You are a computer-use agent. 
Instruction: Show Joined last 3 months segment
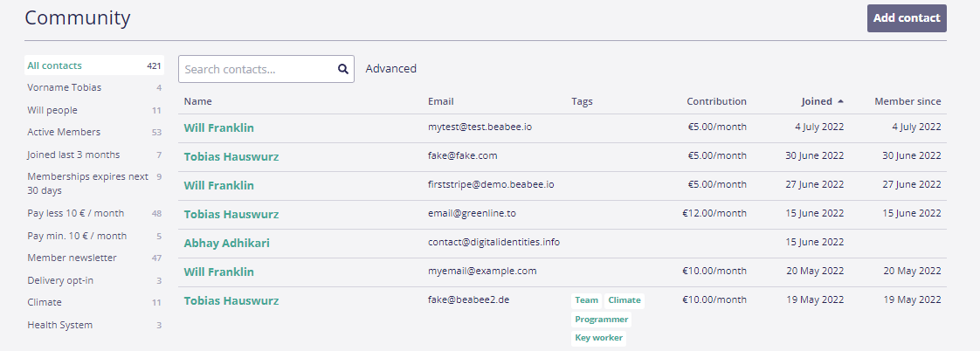coord(73,155)
